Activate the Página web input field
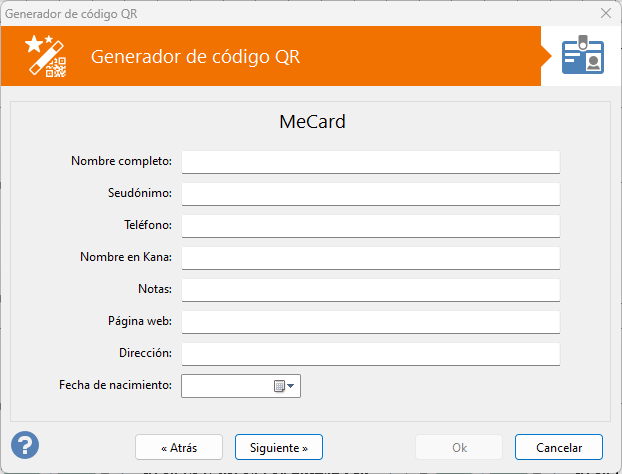 point(370,322)
